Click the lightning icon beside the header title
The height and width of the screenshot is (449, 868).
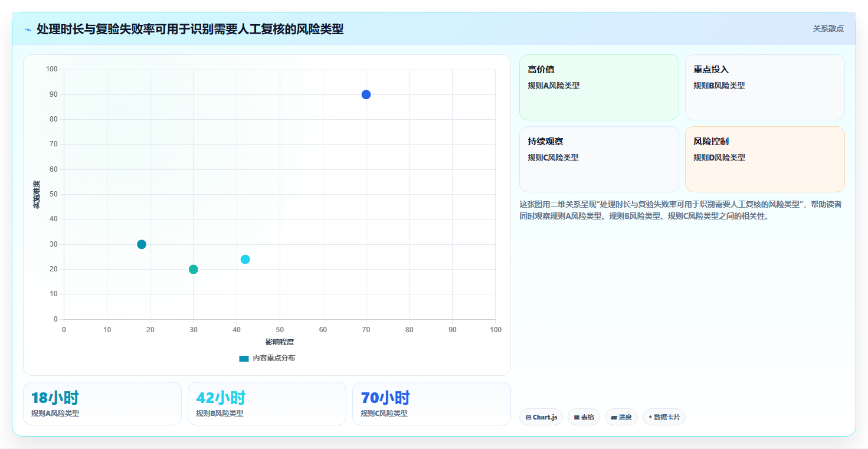click(x=28, y=30)
